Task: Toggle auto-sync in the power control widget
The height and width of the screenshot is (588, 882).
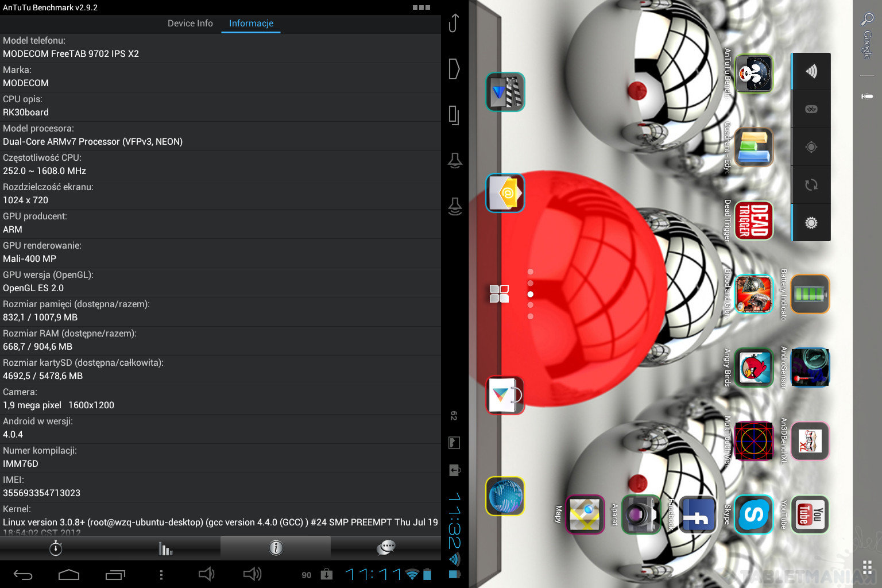Action: (811, 185)
